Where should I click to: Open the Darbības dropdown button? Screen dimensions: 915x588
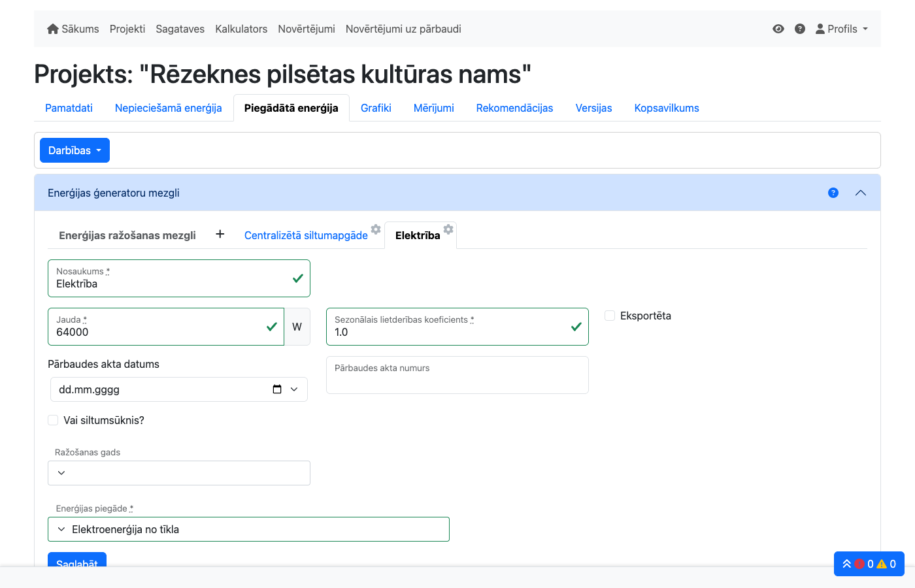(x=75, y=150)
